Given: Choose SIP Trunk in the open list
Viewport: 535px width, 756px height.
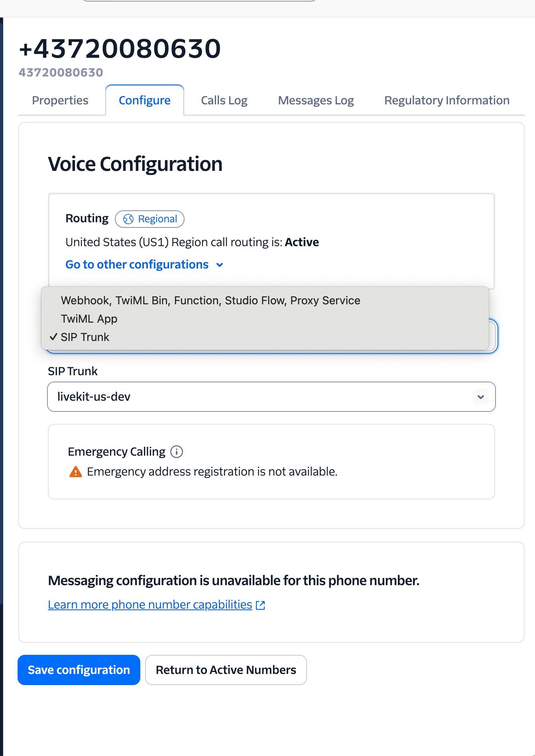Looking at the screenshot, I should click(85, 337).
